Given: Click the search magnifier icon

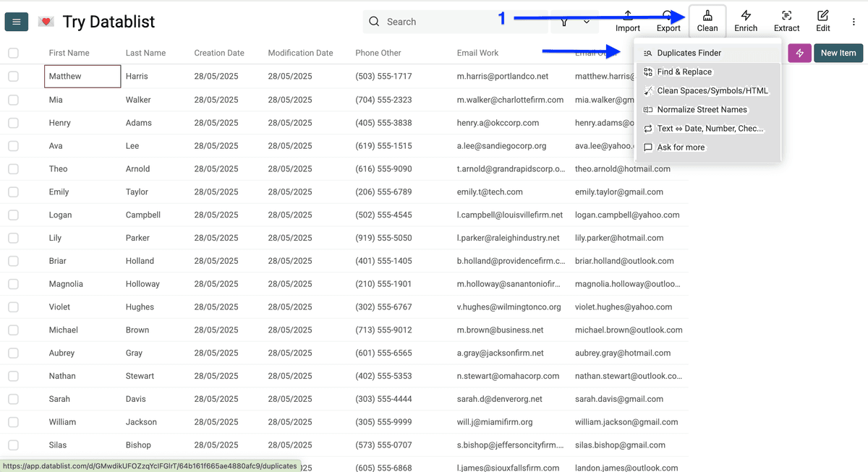Looking at the screenshot, I should [x=374, y=22].
